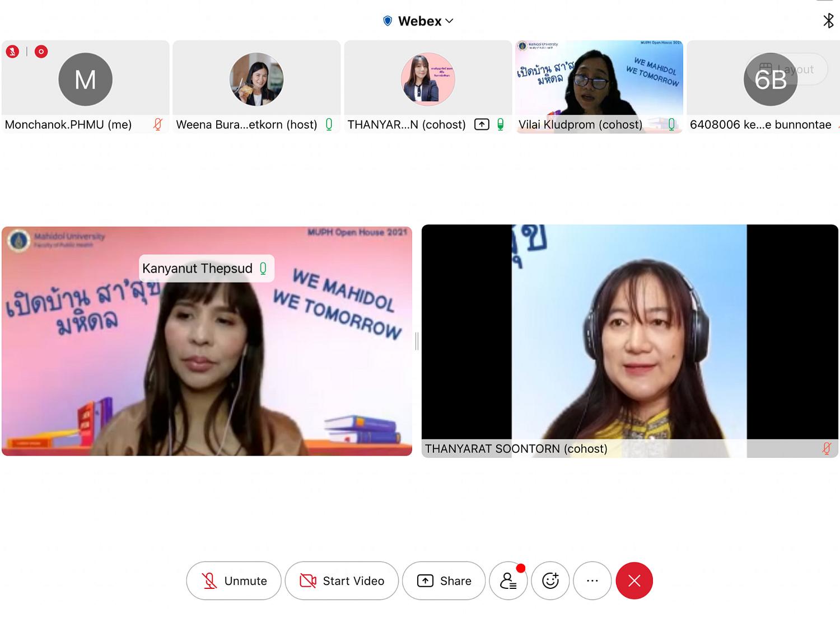
Task: Click Kanyanut Thepsud's main video panel
Action: pos(207,341)
